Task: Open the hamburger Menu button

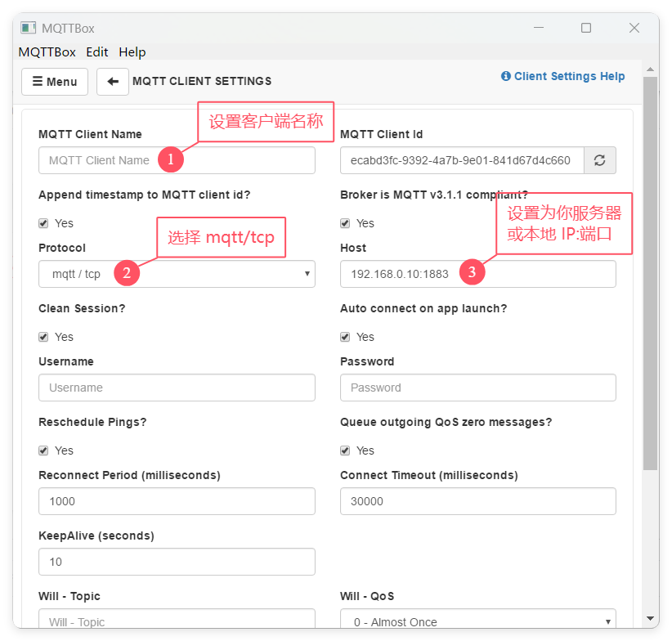Action: pyautogui.click(x=55, y=82)
